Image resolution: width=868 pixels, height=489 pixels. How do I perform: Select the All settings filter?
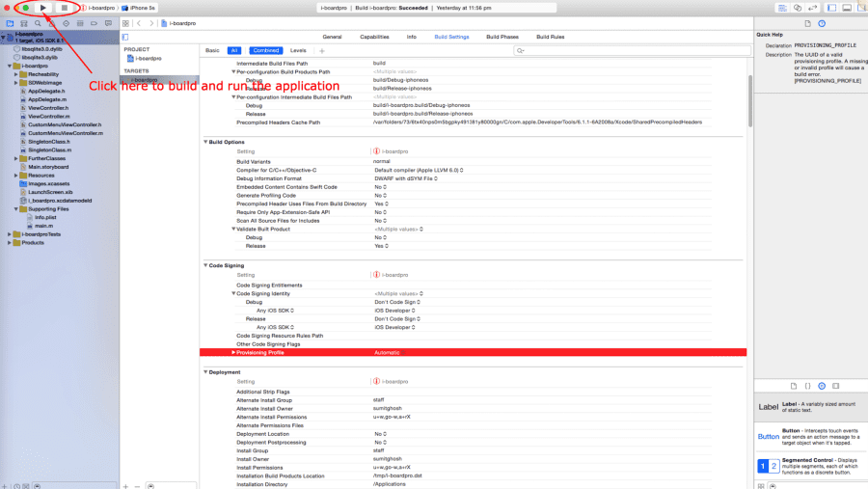coord(234,50)
